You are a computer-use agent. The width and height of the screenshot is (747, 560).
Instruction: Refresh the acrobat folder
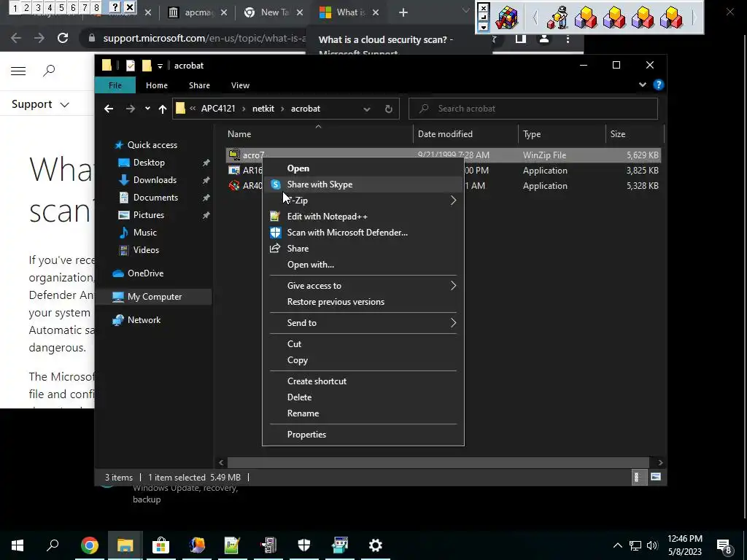click(388, 109)
